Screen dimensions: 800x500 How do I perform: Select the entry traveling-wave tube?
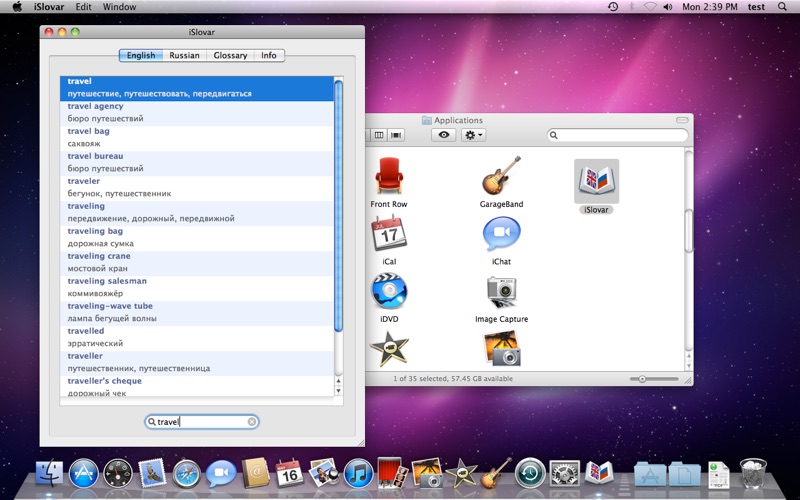[197, 312]
